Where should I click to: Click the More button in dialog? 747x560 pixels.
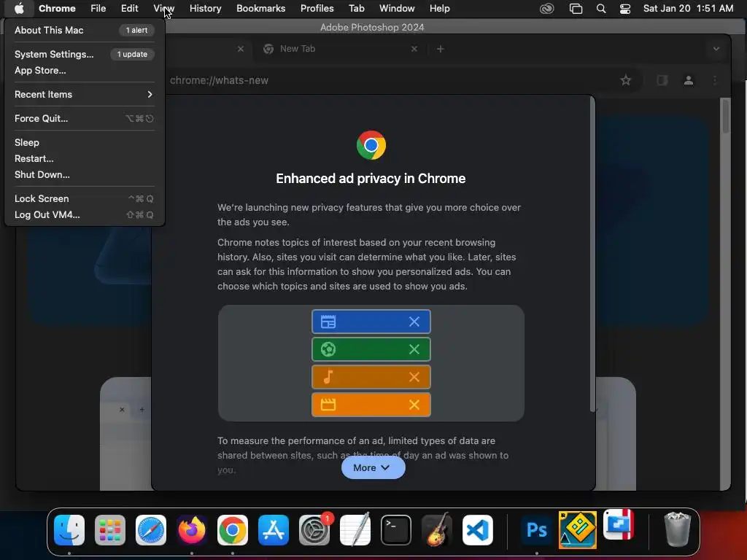pos(373,467)
